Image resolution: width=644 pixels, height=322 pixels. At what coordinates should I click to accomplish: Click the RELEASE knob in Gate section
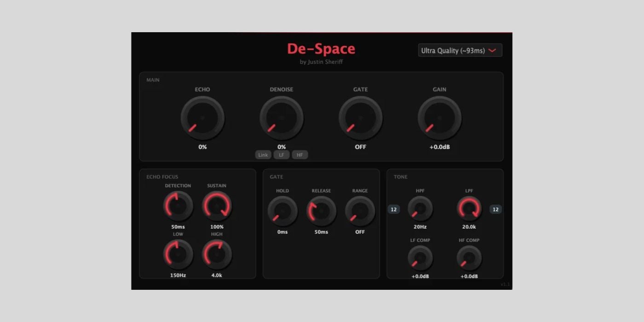pyautogui.click(x=321, y=211)
